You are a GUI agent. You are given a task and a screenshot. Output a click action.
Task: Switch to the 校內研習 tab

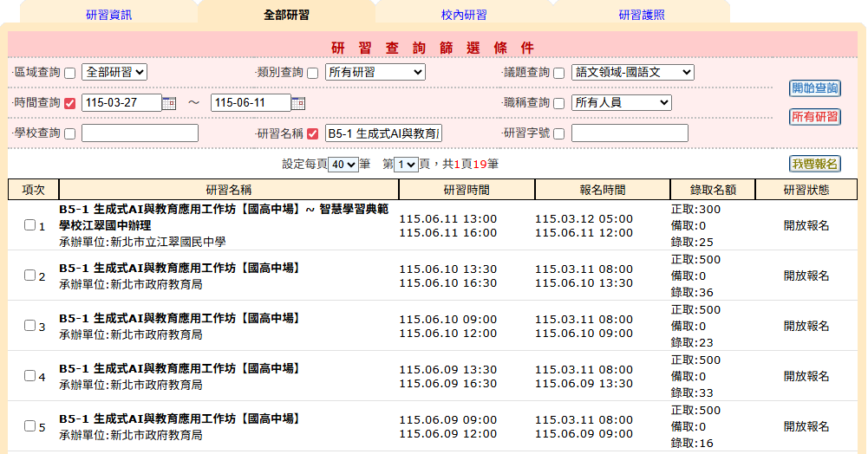[464, 15]
